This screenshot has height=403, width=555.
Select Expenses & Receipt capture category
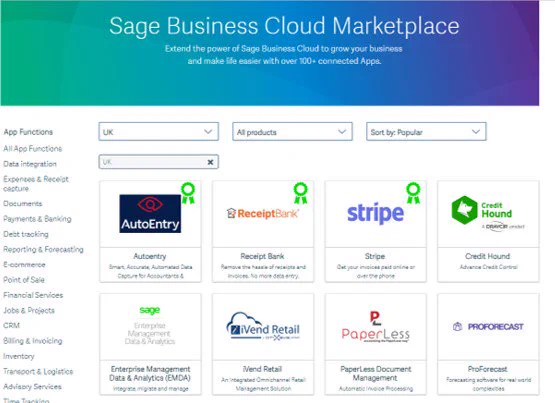(36, 184)
